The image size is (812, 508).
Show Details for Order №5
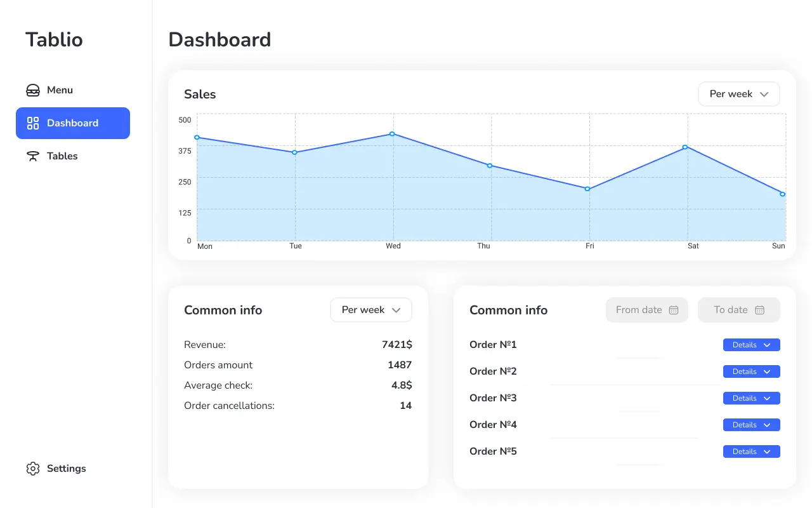coord(751,451)
